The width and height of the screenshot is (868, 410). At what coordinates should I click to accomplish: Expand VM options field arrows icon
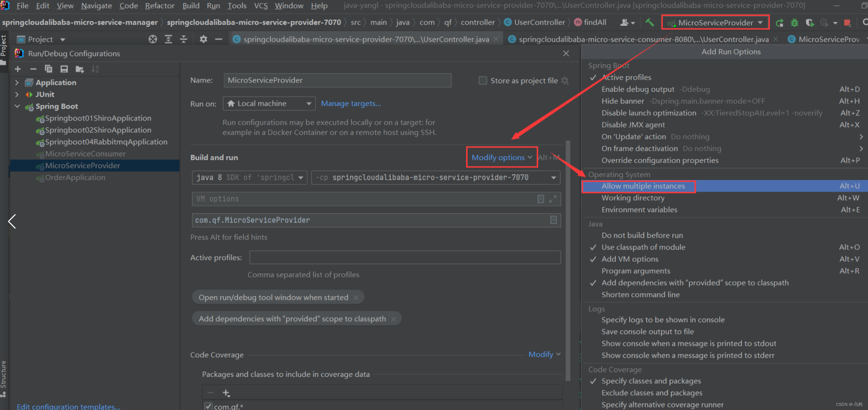coord(553,199)
